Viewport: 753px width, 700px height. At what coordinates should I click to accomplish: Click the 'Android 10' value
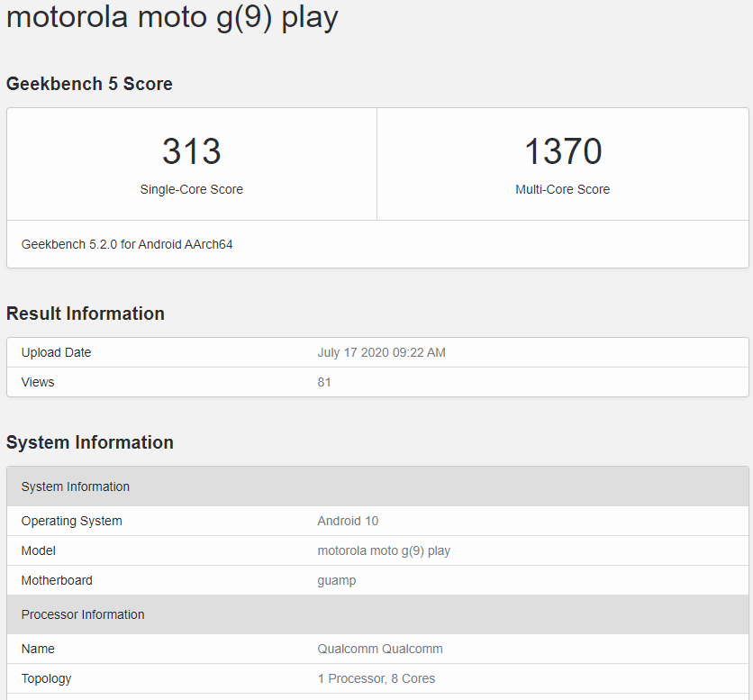348,522
